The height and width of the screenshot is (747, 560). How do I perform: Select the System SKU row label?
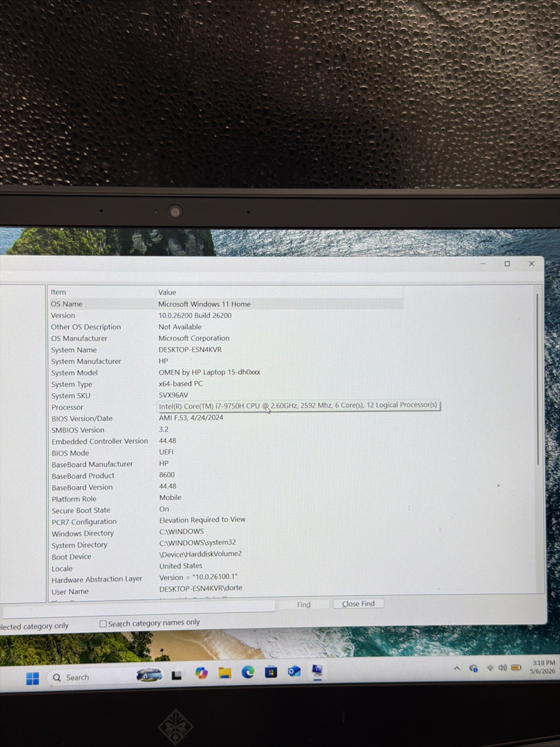click(71, 396)
